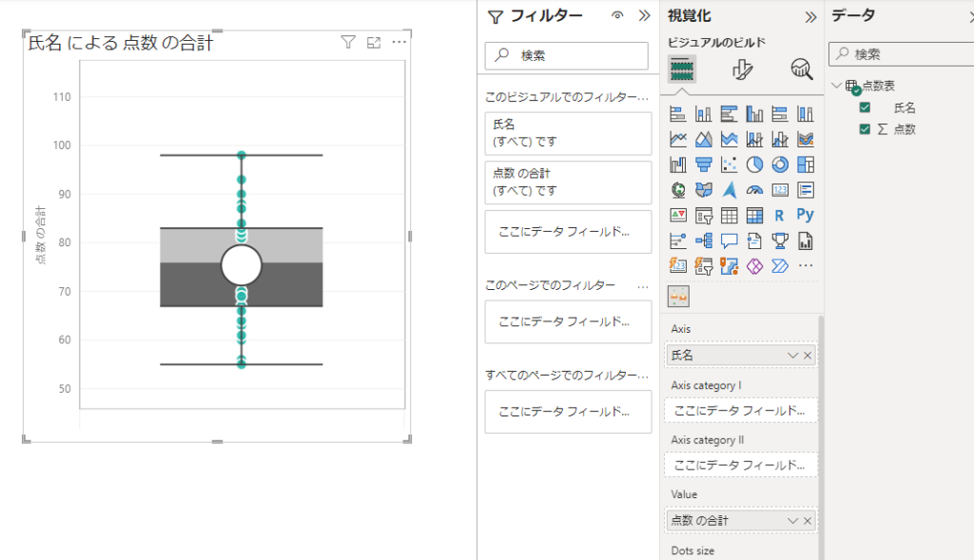Image resolution: width=974 pixels, height=560 pixels.
Task: Open the 氏名 (すべて) filter card
Action: pyautogui.click(x=568, y=133)
